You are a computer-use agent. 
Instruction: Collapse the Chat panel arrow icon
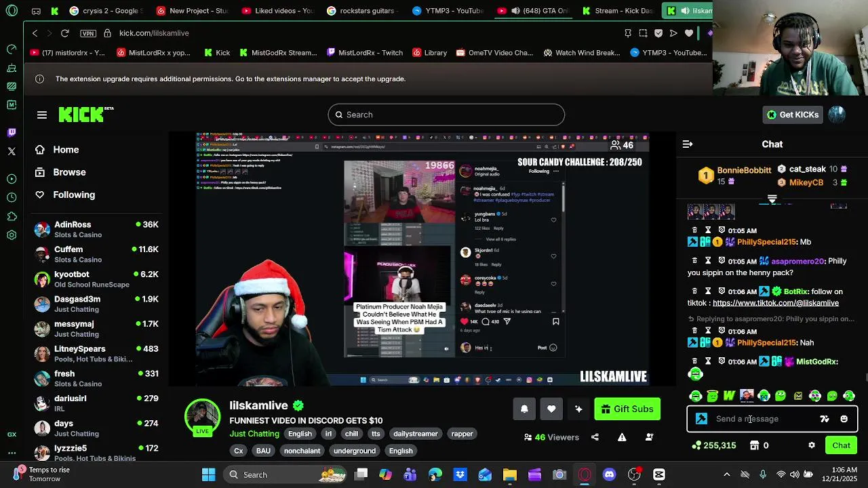(688, 144)
